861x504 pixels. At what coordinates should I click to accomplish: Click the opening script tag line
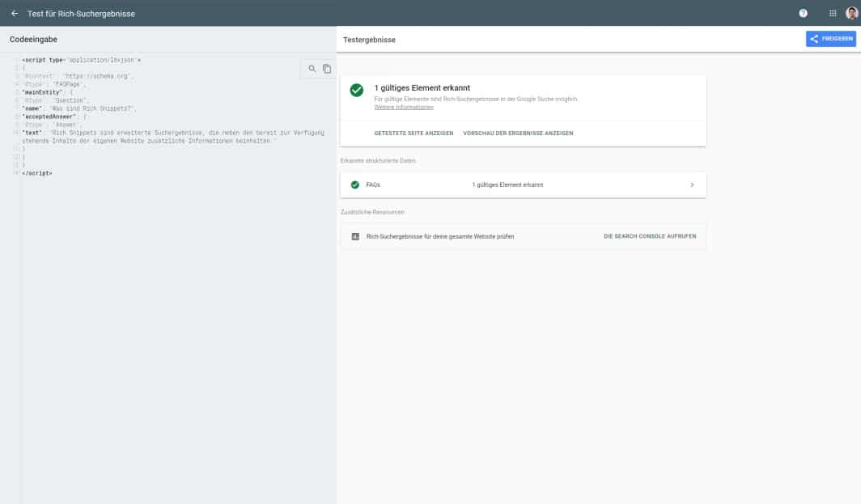point(81,61)
